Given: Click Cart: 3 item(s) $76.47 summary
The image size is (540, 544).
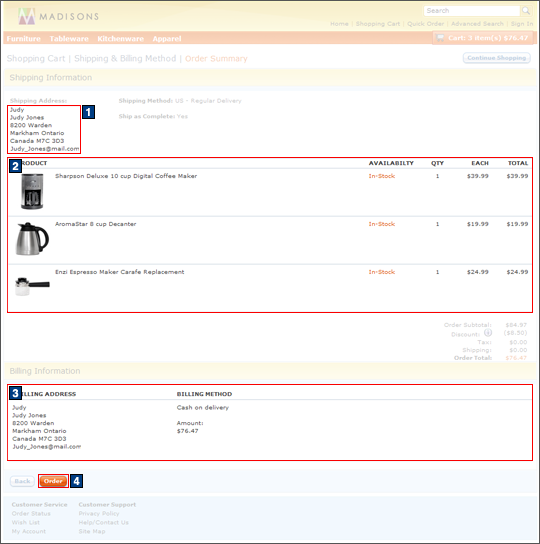Looking at the screenshot, I should coord(482,38).
